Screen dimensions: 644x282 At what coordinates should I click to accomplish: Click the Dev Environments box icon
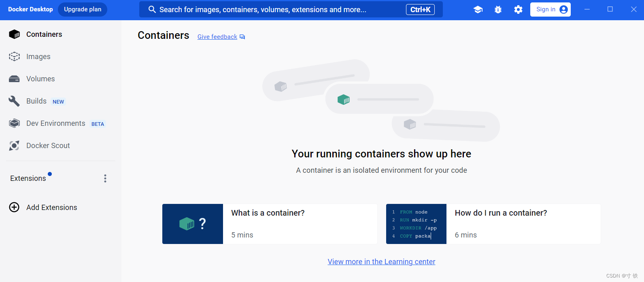[15, 123]
